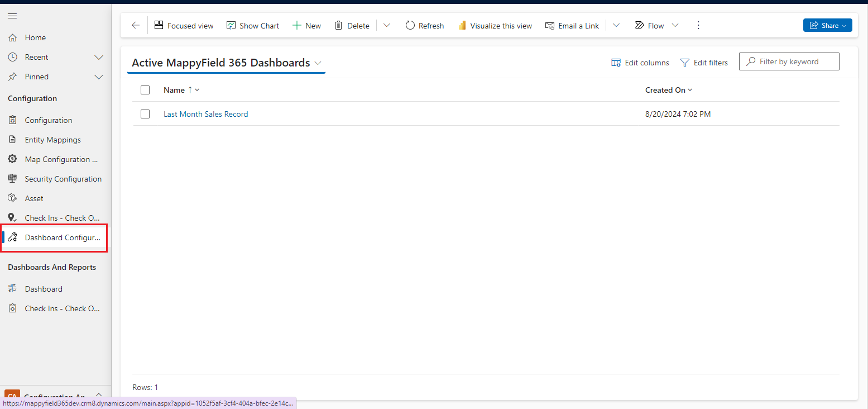Collapse the hamburger site map menu

tap(12, 16)
